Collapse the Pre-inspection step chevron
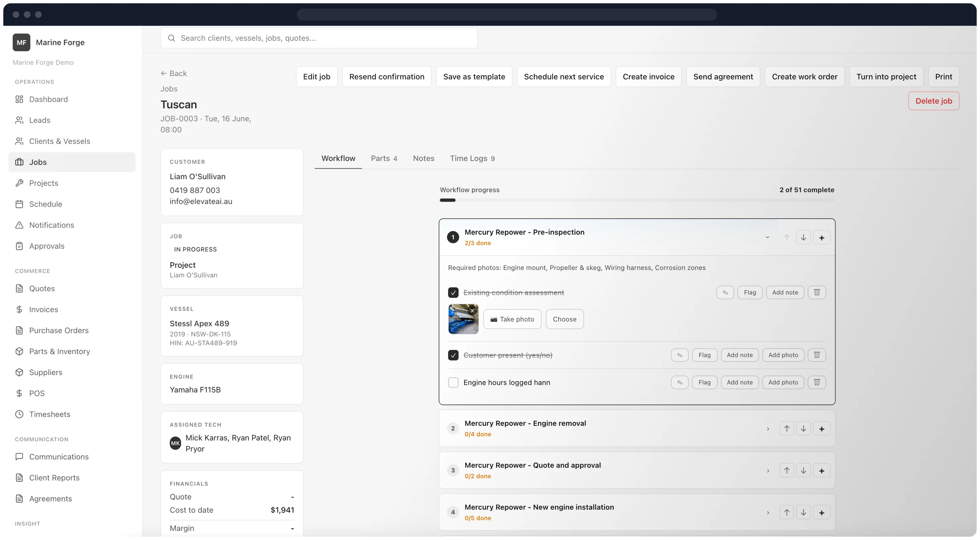 pos(767,238)
